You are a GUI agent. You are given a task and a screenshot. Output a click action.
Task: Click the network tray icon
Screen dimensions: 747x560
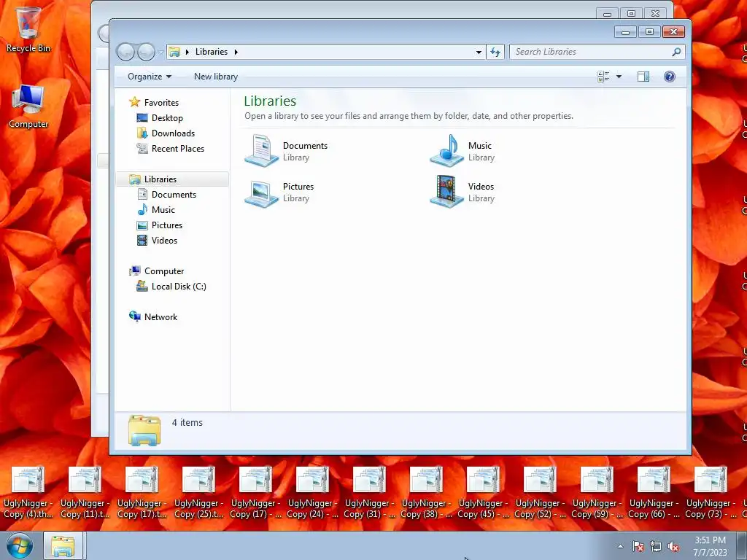tap(656, 546)
